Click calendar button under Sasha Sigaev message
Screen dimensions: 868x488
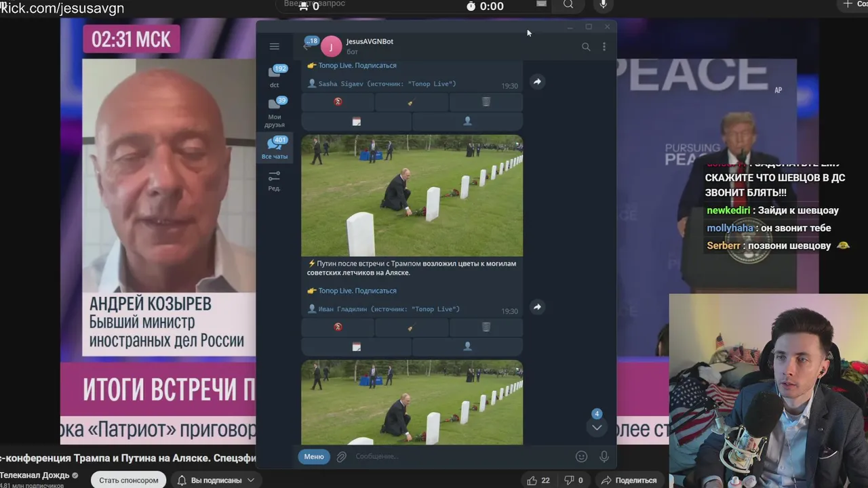(357, 121)
